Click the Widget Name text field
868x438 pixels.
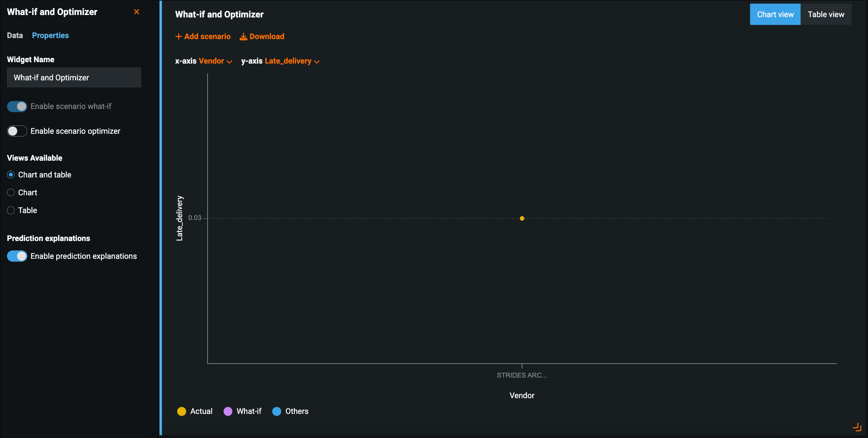[74, 78]
